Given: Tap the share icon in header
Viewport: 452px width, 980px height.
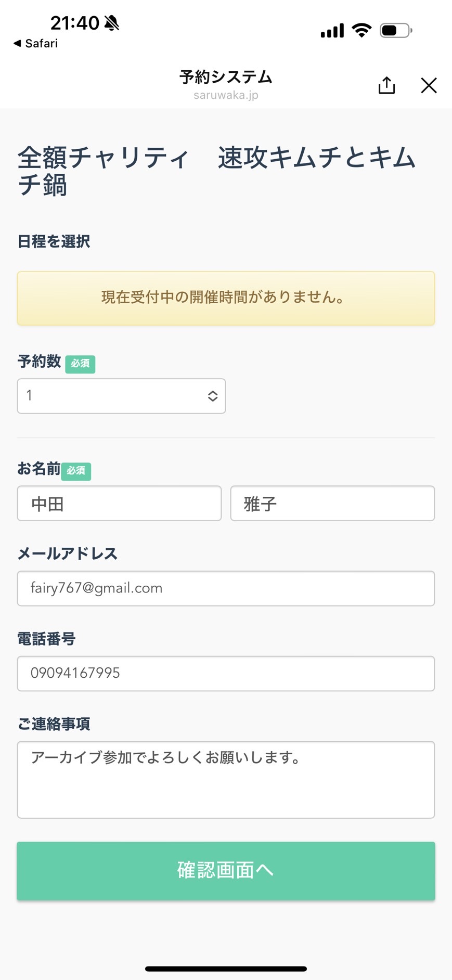Looking at the screenshot, I should (x=386, y=85).
